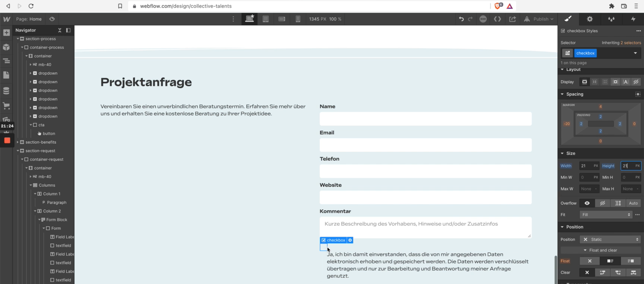The height and width of the screenshot is (284, 644).
Task: Collapse the Spacing section
Action: tap(562, 94)
